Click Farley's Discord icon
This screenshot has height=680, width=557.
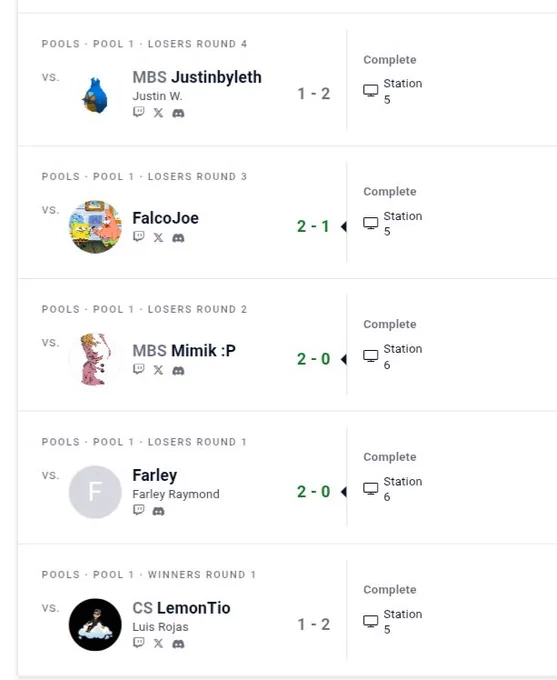(158, 511)
